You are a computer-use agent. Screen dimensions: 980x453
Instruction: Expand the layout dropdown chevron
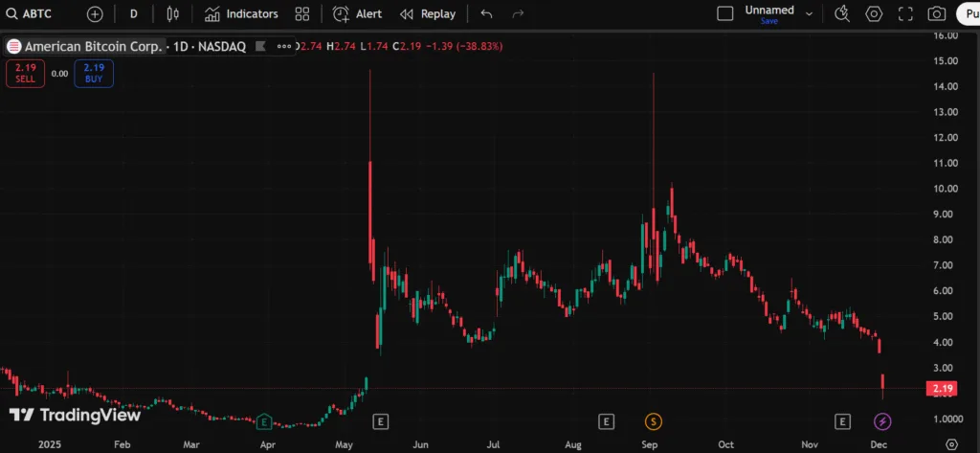click(x=810, y=13)
